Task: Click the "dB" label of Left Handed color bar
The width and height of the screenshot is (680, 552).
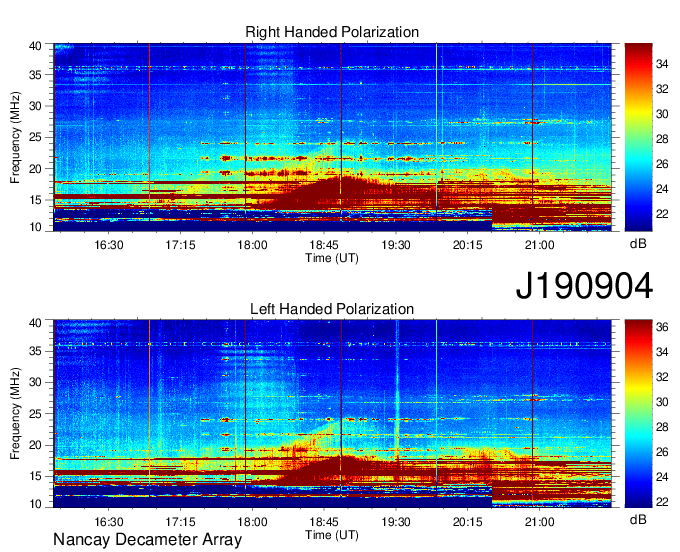Action: [x=638, y=519]
